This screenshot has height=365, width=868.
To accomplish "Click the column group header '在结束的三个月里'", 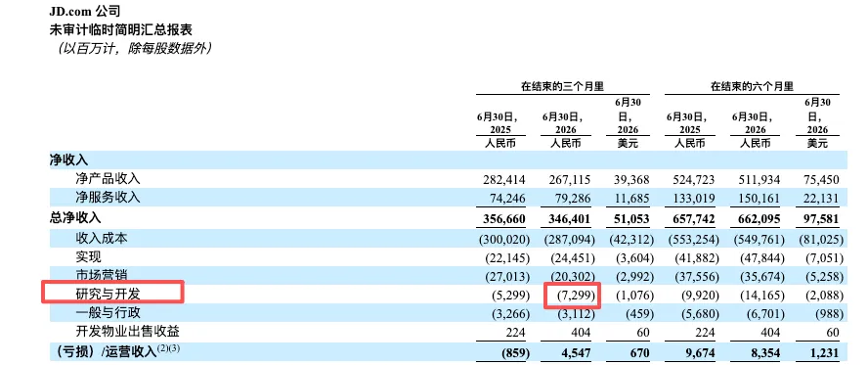I will pyautogui.click(x=562, y=86).
